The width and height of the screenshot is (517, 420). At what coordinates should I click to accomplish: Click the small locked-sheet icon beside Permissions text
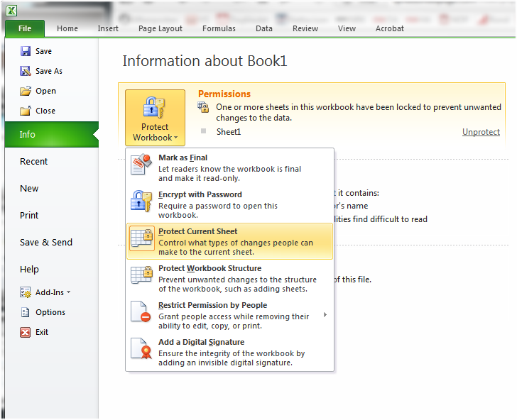click(203, 107)
